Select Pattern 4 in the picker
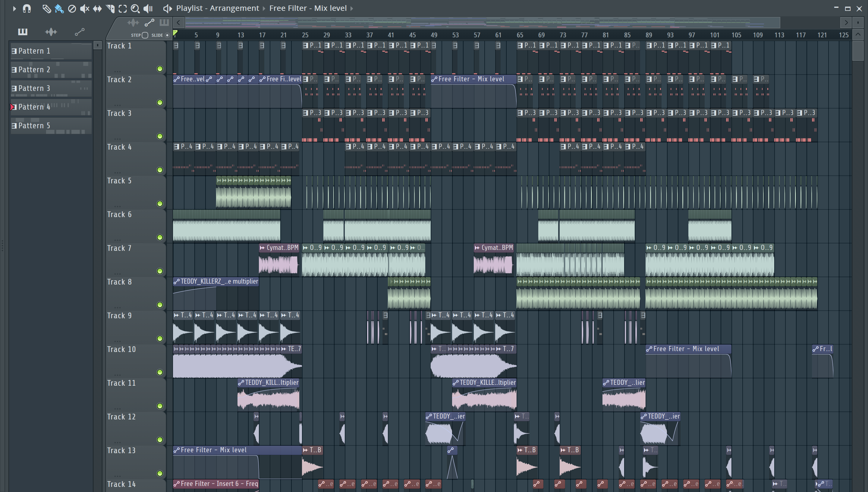 pos(51,107)
